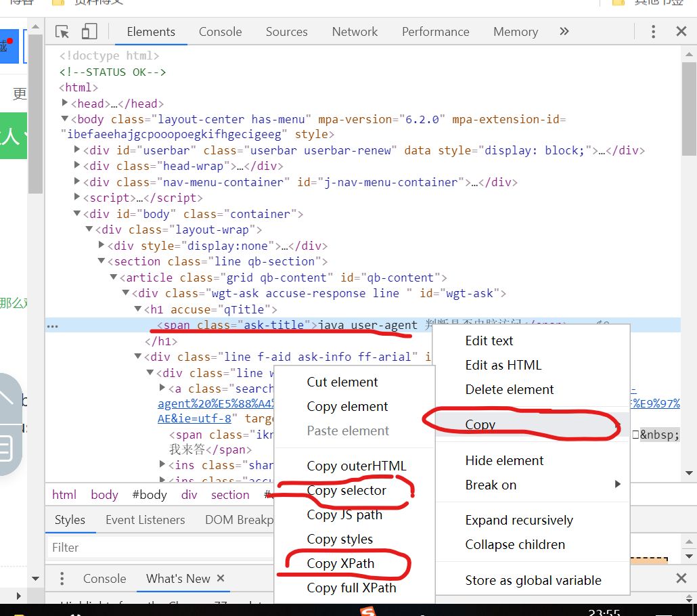Open the Console drawer kebab menu
The height and width of the screenshot is (616, 697).
coord(62,578)
